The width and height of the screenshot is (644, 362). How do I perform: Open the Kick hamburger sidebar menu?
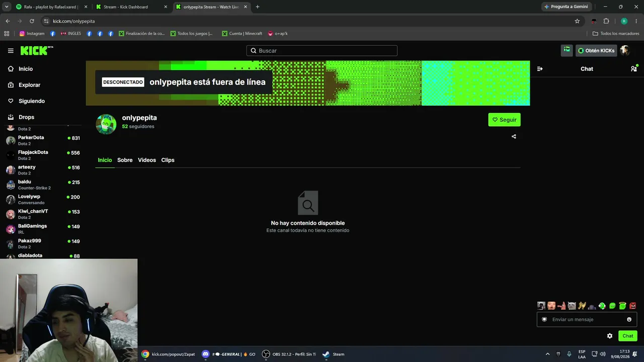11,51
